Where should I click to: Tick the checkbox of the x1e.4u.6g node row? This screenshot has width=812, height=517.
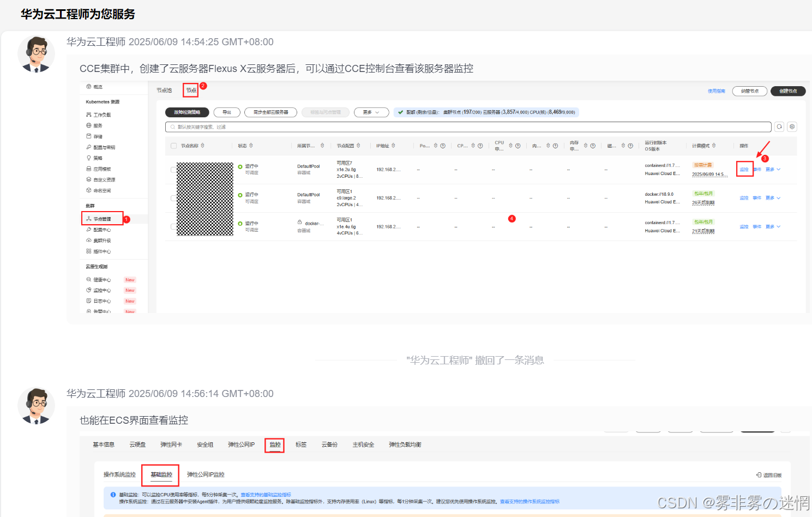173,226
